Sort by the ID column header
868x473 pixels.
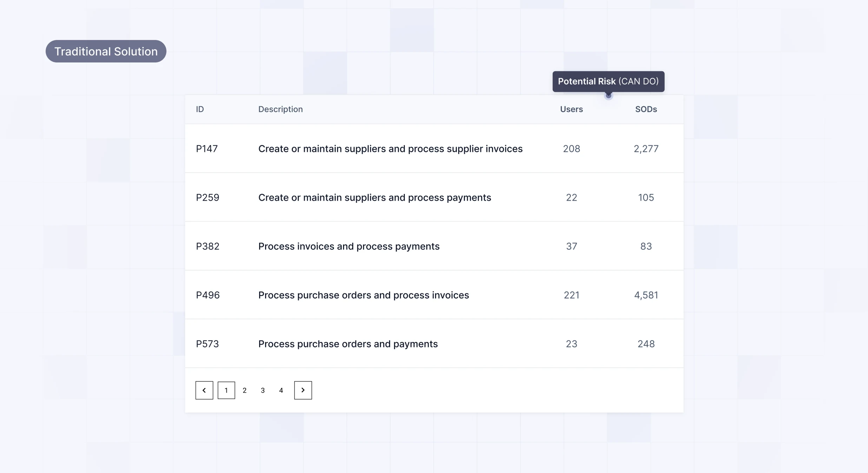(x=200, y=109)
